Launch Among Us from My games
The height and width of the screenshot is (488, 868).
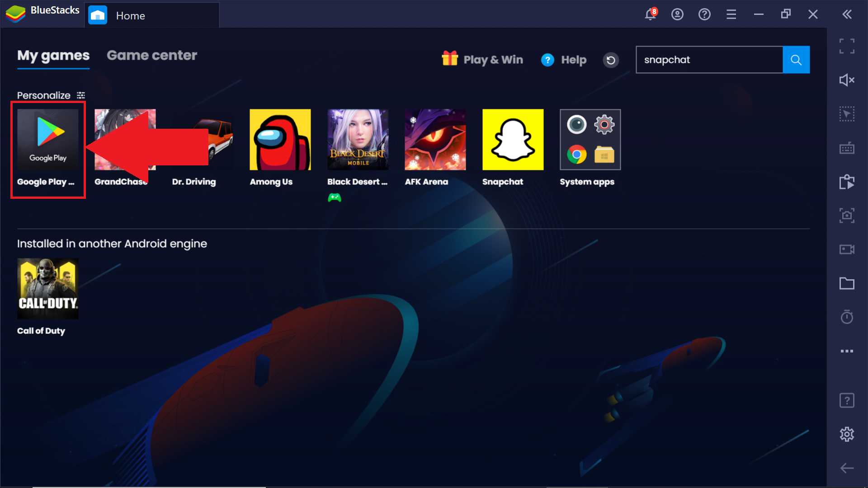[x=280, y=140]
